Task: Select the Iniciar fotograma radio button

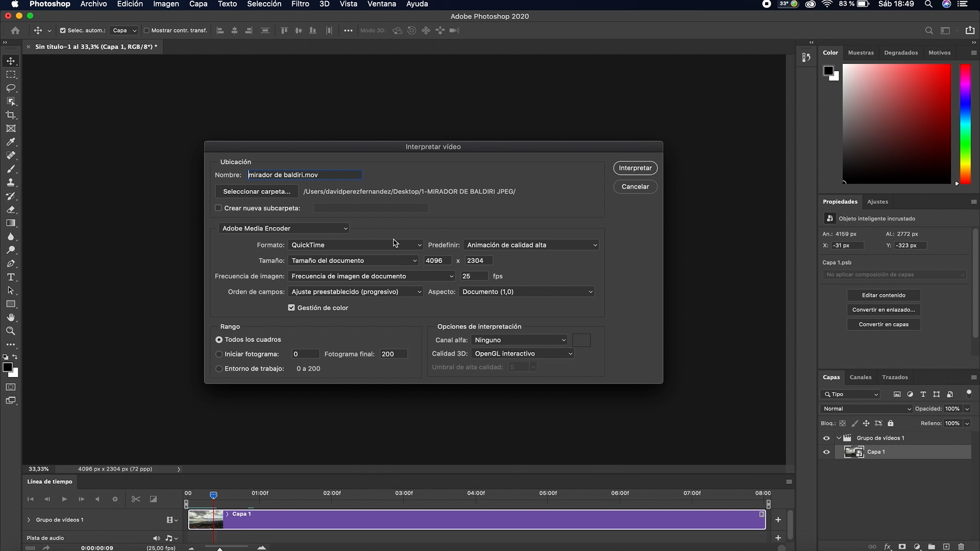Action: pyautogui.click(x=218, y=354)
